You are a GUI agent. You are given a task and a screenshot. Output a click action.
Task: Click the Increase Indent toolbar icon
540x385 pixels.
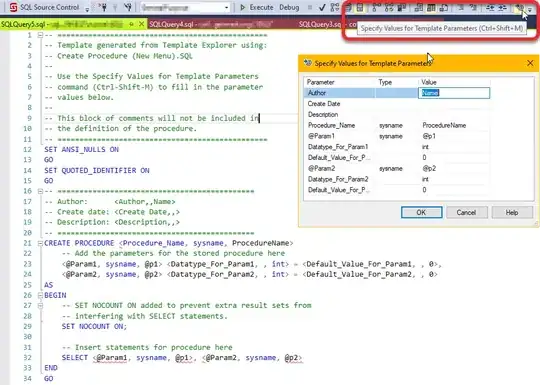(x=503, y=7)
